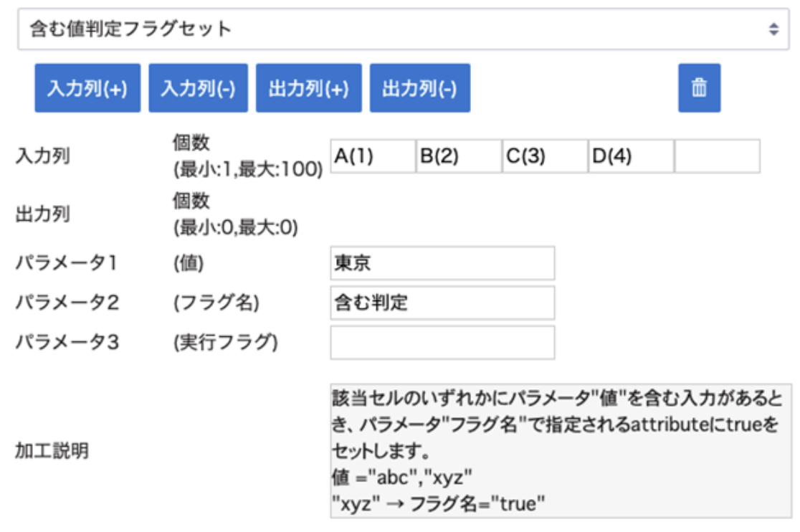Click the empty パラメータ3 実行フラグ field
This screenshot has width=800, height=532.
click(x=442, y=342)
